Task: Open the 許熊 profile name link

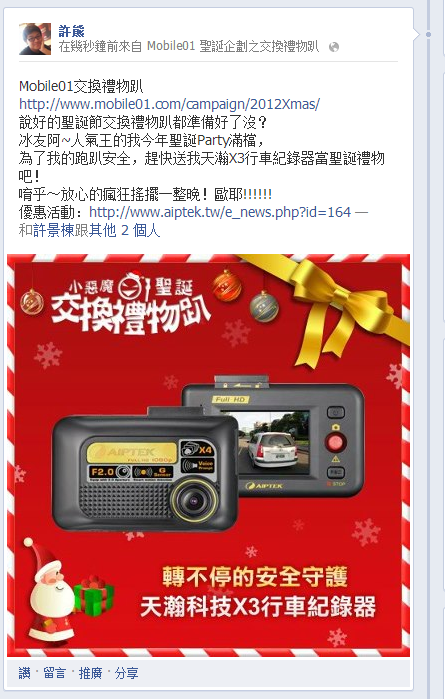Action: coord(71,31)
